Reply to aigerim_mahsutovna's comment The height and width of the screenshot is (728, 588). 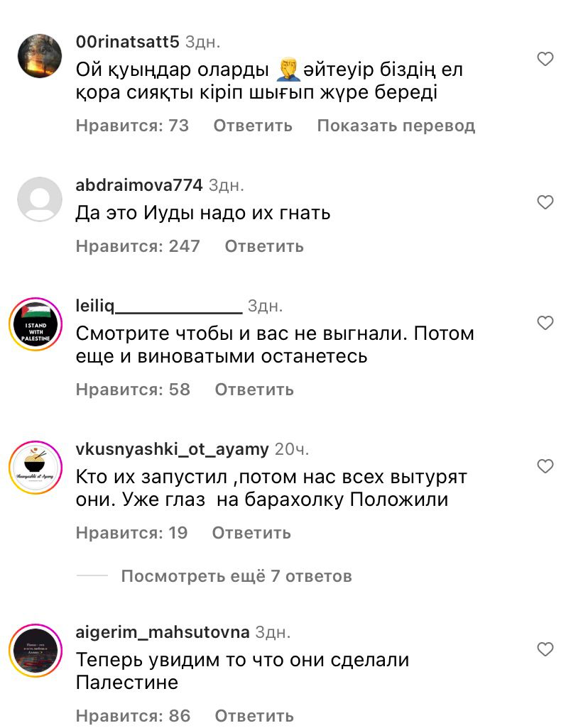[x=254, y=715]
